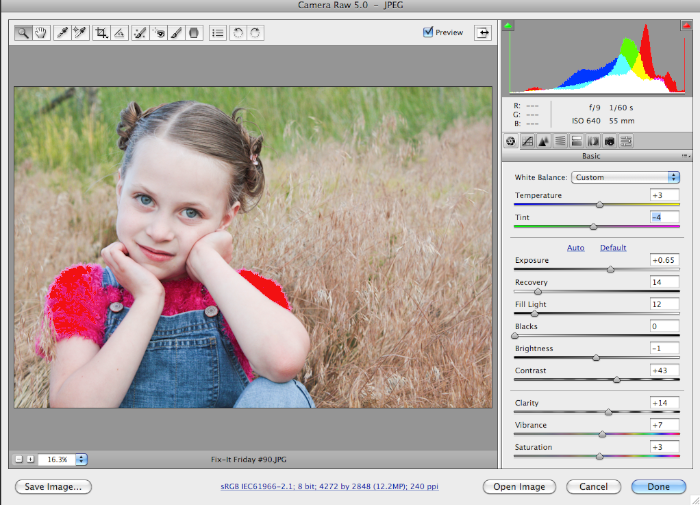
Task: Choose the Straighten tool
Action: point(119,33)
